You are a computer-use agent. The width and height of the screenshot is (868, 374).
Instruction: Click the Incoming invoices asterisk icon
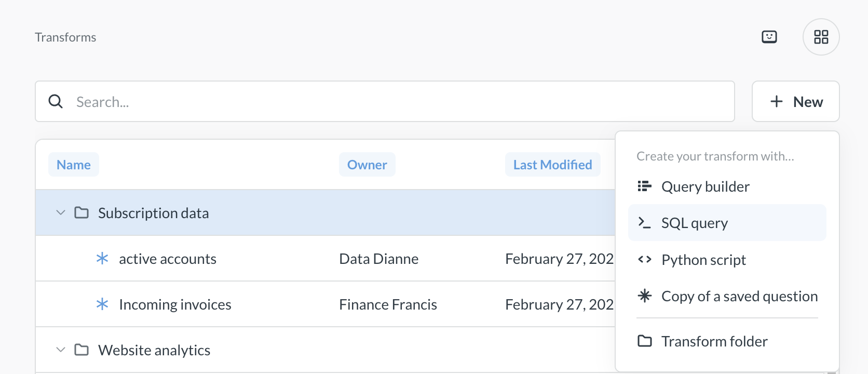point(102,304)
